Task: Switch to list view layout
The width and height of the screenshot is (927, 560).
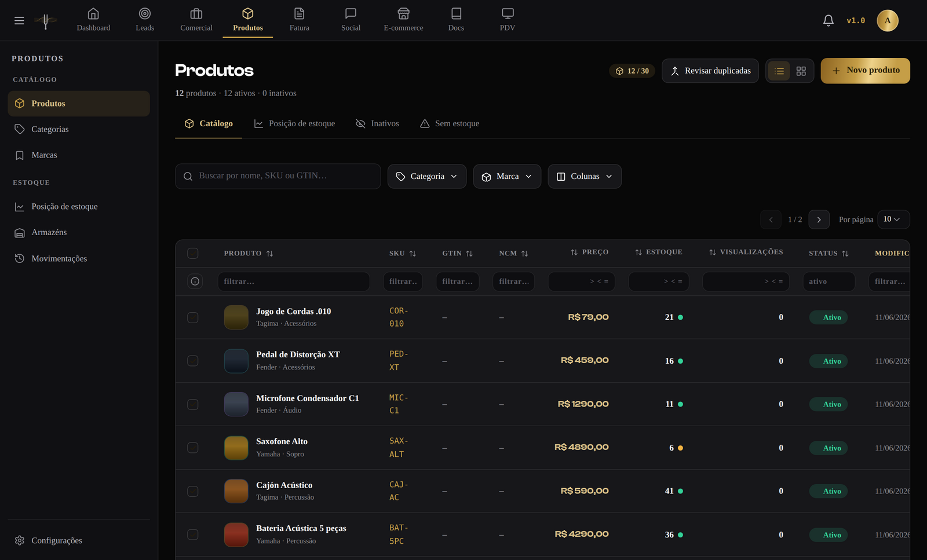Action: (779, 71)
